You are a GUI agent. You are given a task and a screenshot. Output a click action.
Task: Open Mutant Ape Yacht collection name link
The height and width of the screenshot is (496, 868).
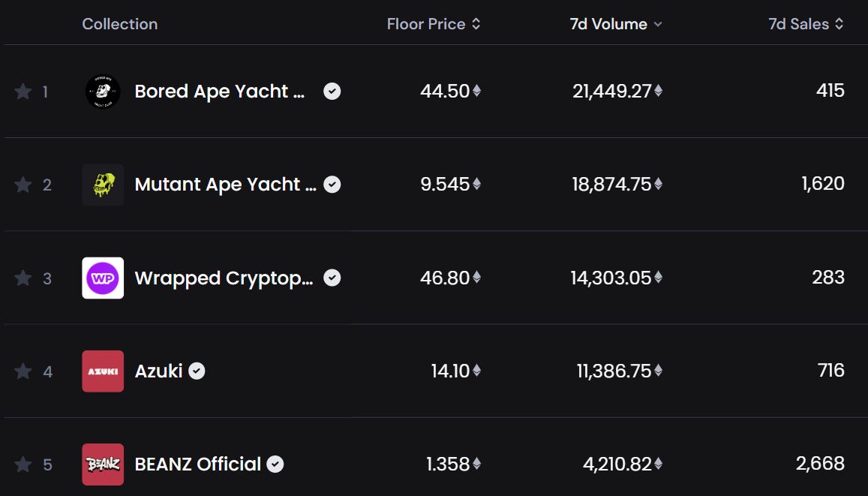[x=225, y=185]
